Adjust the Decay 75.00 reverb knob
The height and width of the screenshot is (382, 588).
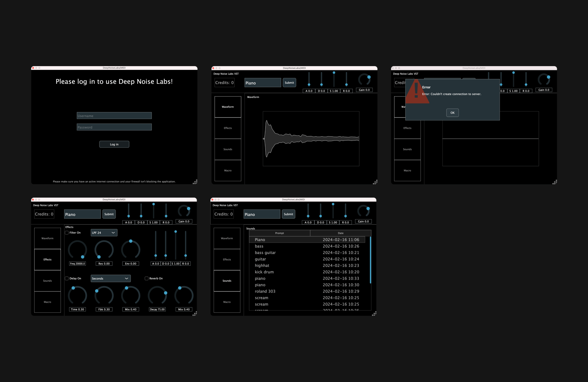[x=157, y=295]
